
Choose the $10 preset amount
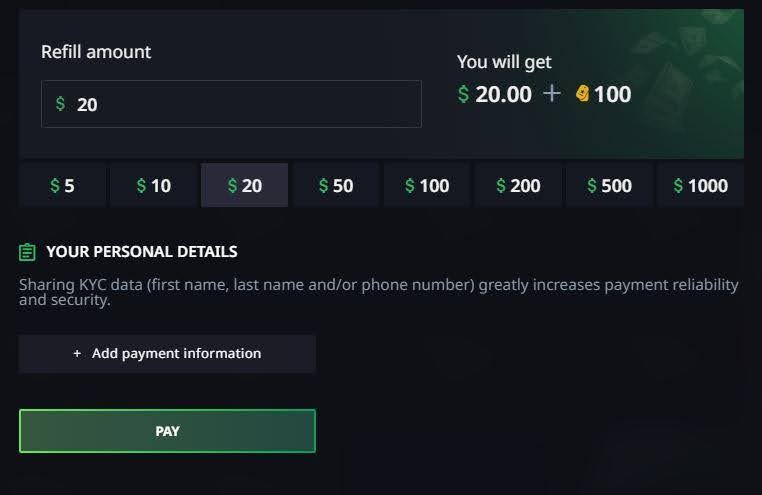tap(153, 185)
